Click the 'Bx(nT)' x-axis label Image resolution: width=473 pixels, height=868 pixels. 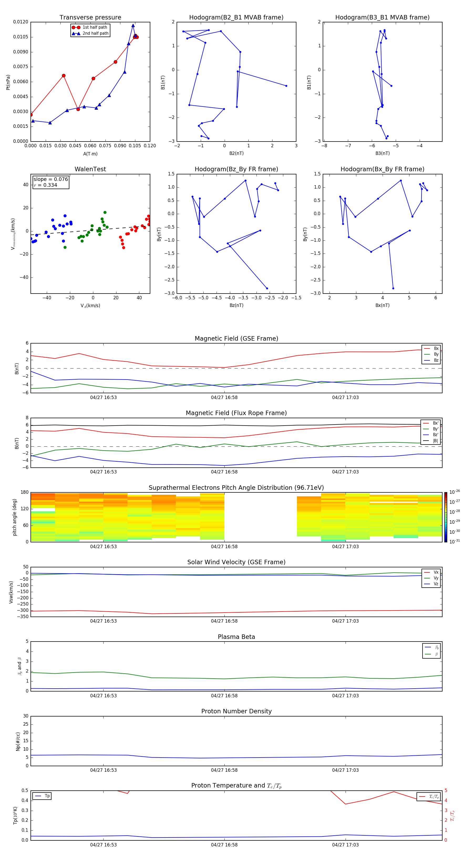[382, 305]
